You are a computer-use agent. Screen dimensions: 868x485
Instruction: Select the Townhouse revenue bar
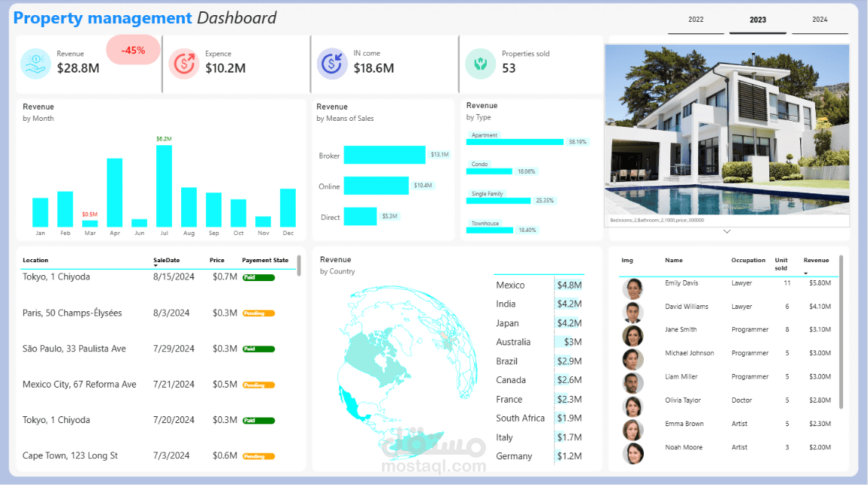490,230
